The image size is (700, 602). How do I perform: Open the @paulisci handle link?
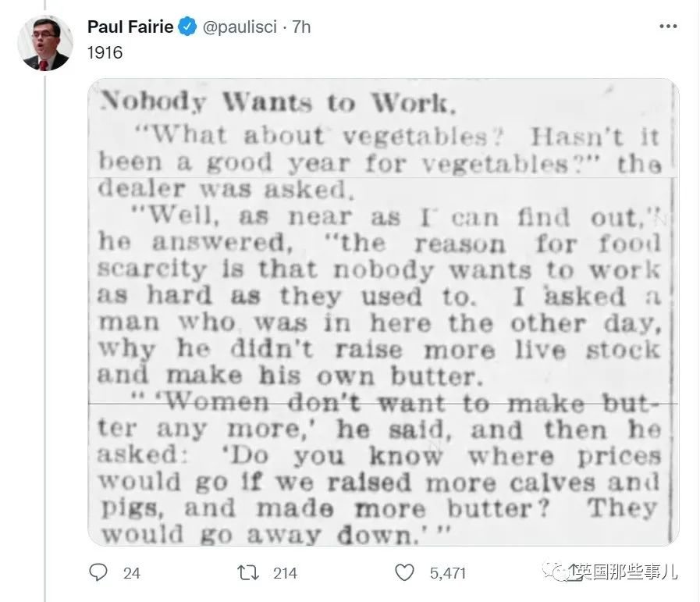pyautogui.click(x=240, y=27)
